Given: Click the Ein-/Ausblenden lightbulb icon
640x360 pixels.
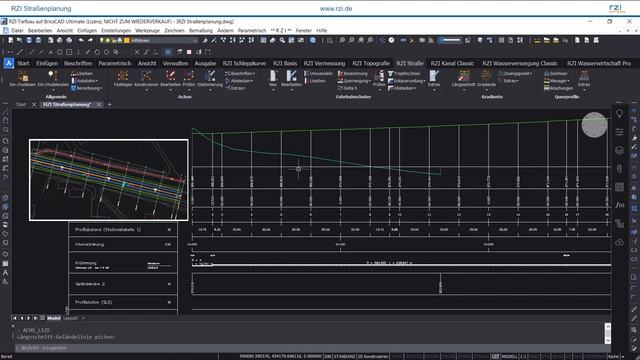Looking at the screenshot, I should (x=52, y=76).
